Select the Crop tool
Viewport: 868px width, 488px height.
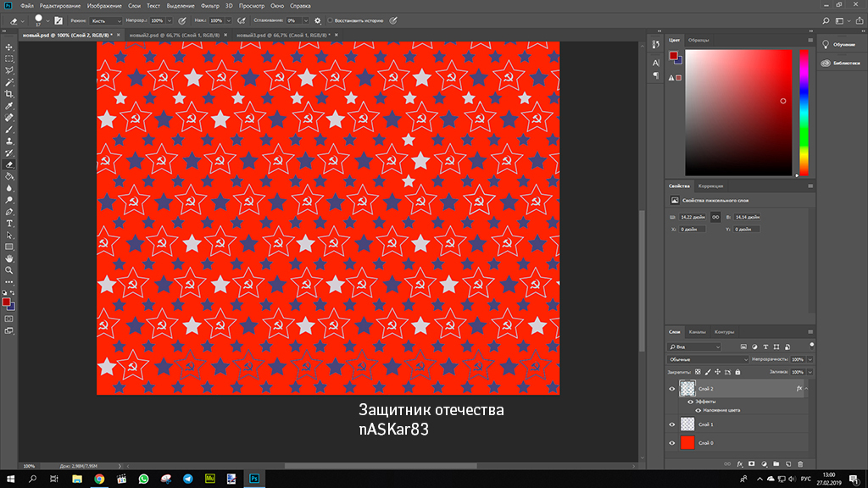[9, 94]
